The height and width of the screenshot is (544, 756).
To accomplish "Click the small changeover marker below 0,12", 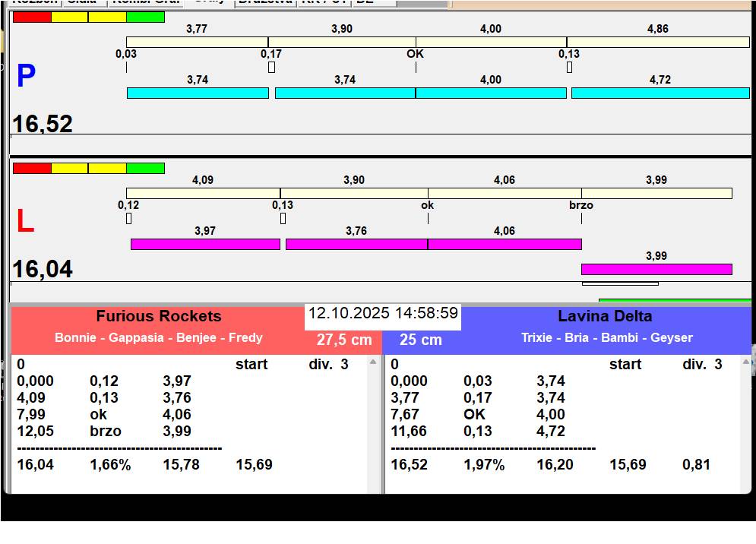I will [128, 219].
